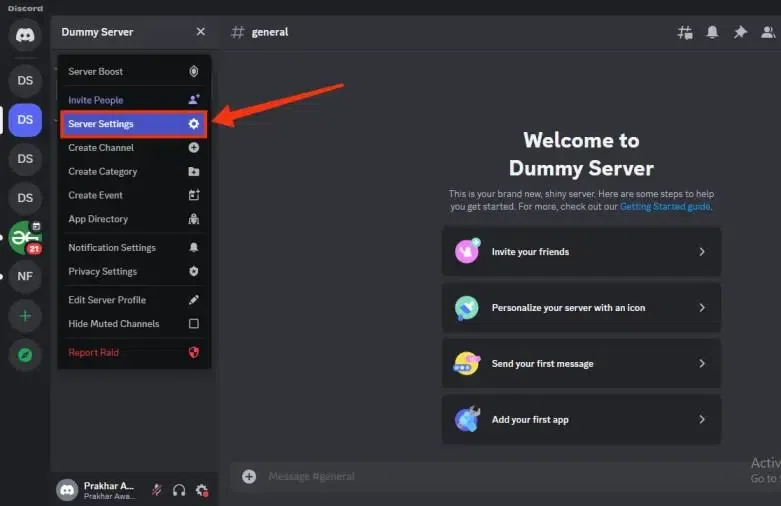The width and height of the screenshot is (781, 506).
Task: Open the Getting Started guide link
Action: 665,207
